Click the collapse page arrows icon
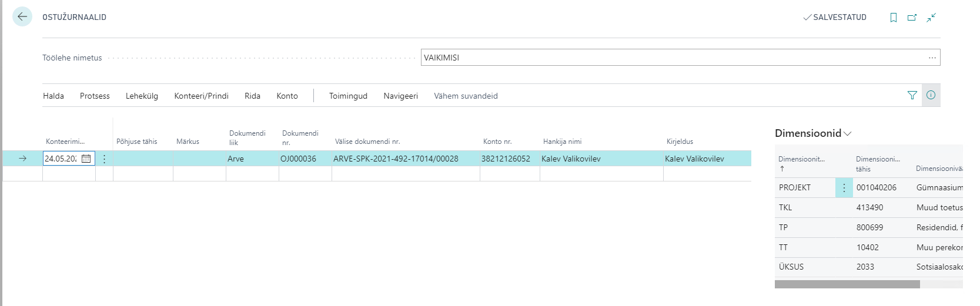The height and width of the screenshot is (306, 980). (931, 18)
